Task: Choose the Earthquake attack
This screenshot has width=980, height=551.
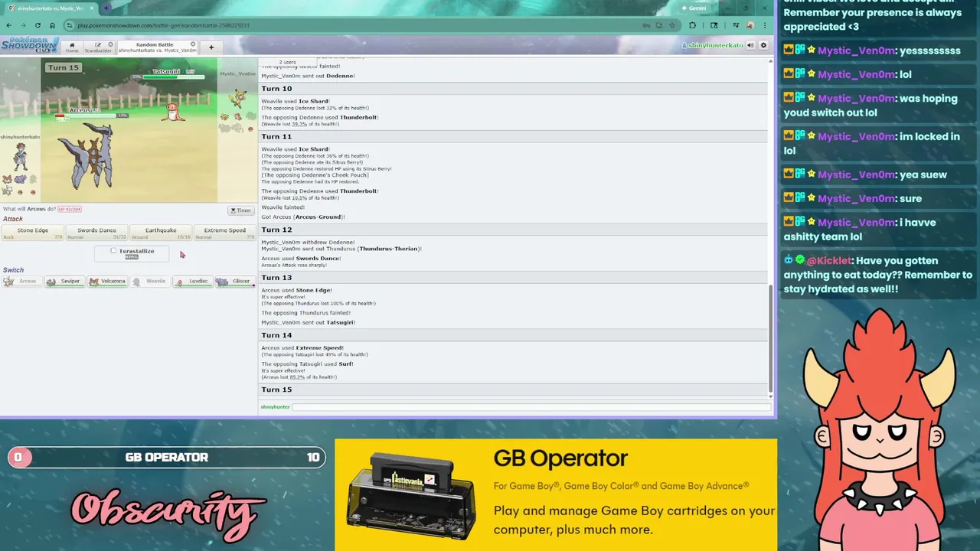Action: click(161, 233)
